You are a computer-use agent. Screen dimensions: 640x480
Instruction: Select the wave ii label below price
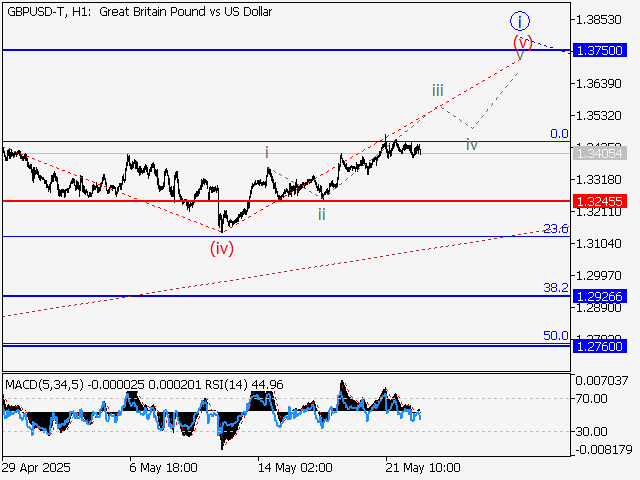(x=321, y=214)
